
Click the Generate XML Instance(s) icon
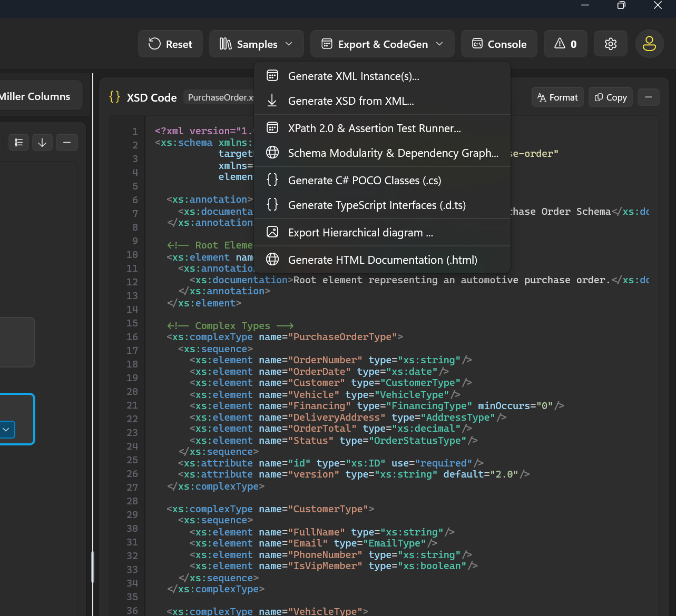coord(272,76)
